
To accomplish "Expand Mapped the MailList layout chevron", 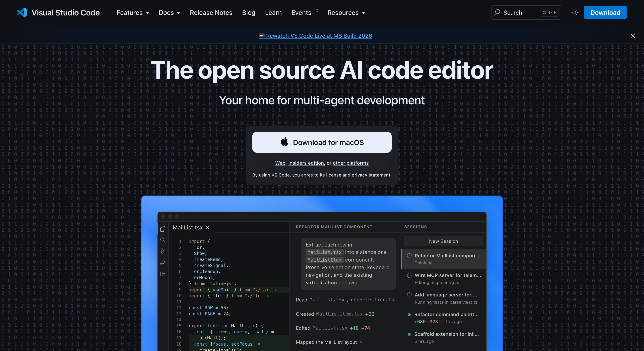I will (x=362, y=342).
